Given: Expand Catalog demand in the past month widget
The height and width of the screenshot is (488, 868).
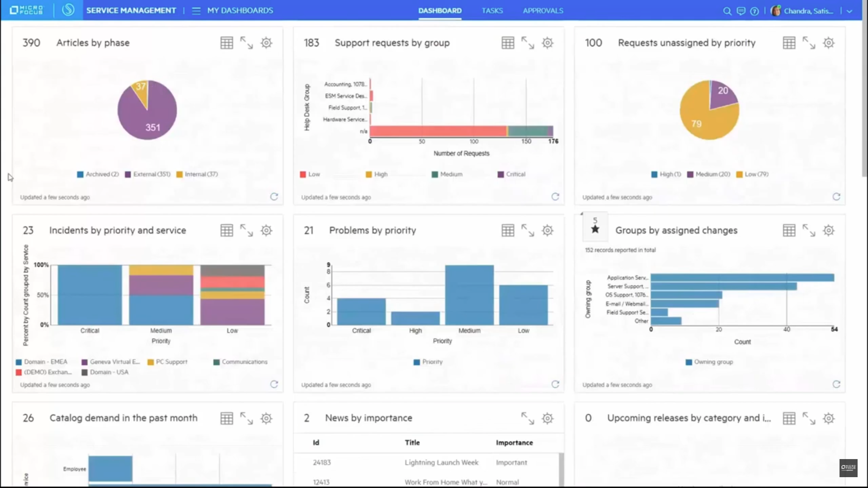Looking at the screenshot, I should tap(246, 418).
